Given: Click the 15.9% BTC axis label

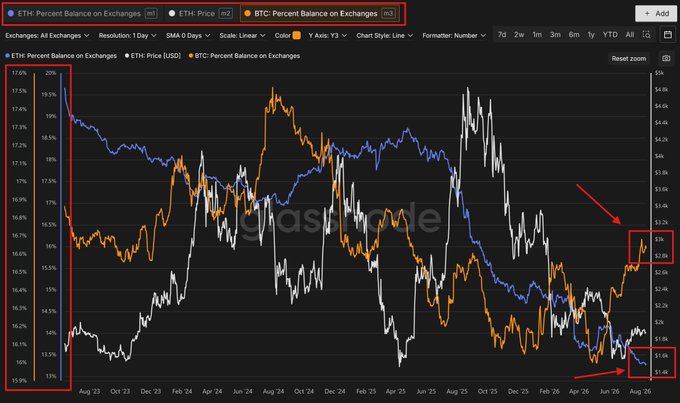Looking at the screenshot, I should coord(20,380).
